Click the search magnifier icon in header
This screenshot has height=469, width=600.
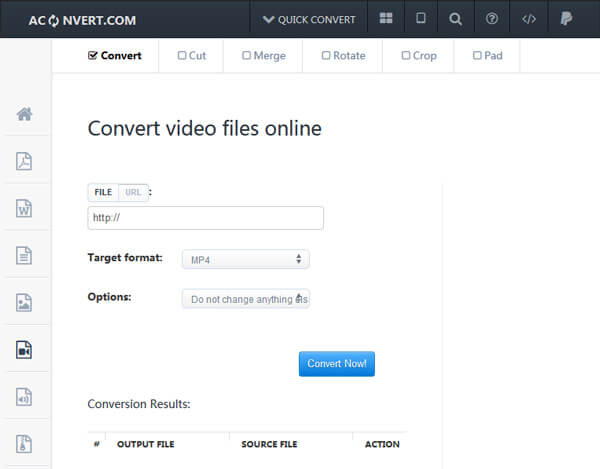[x=455, y=19]
